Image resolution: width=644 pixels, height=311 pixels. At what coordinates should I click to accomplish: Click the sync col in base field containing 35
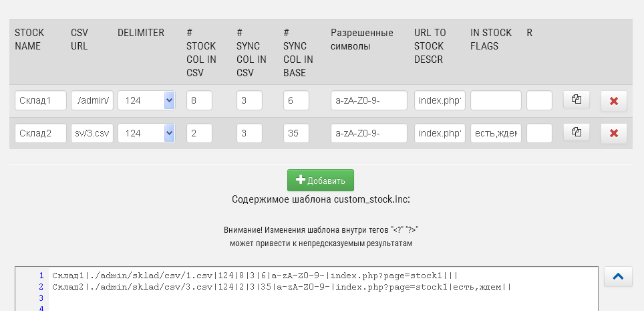pos(296,133)
